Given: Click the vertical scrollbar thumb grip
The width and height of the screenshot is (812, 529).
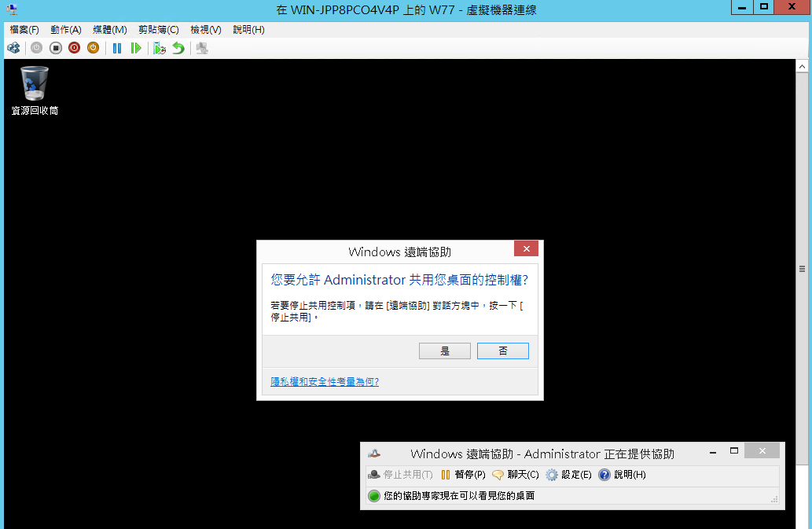Looking at the screenshot, I should pos(802,269).
